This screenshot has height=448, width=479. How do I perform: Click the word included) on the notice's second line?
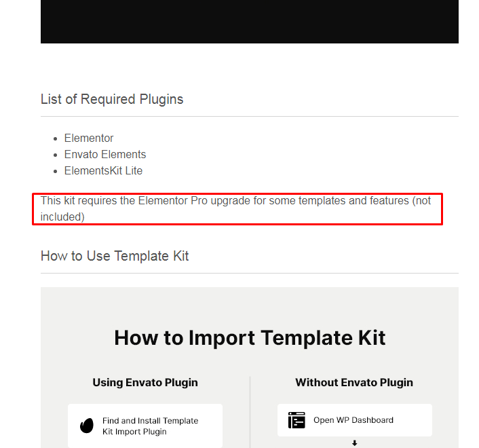point(62,217)
